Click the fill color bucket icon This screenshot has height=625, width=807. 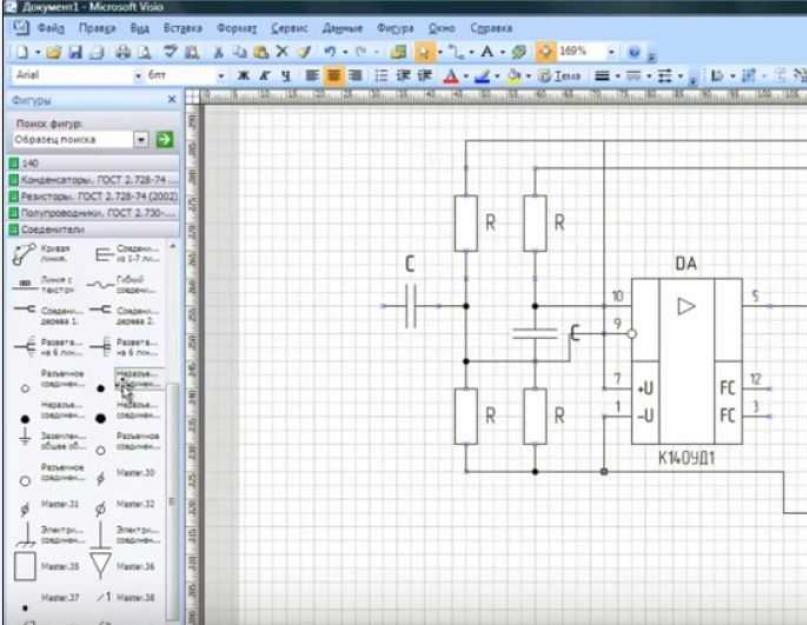coord(513,76)
